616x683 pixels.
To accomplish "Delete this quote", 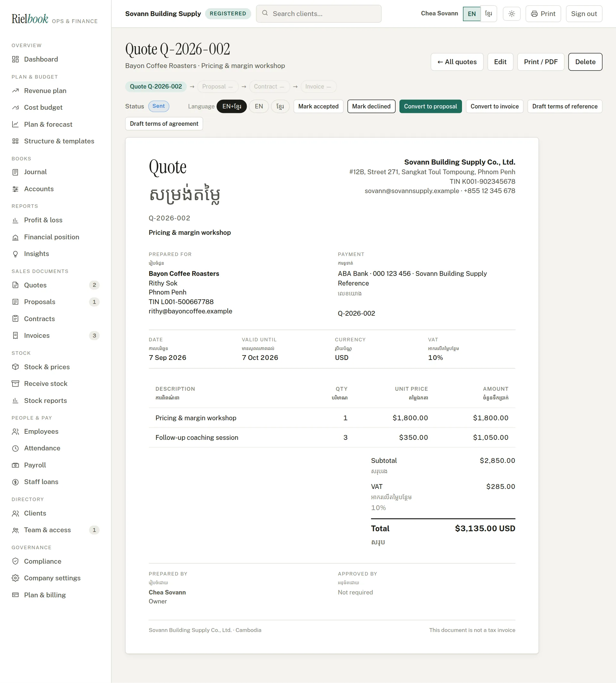I will (585, 62).
